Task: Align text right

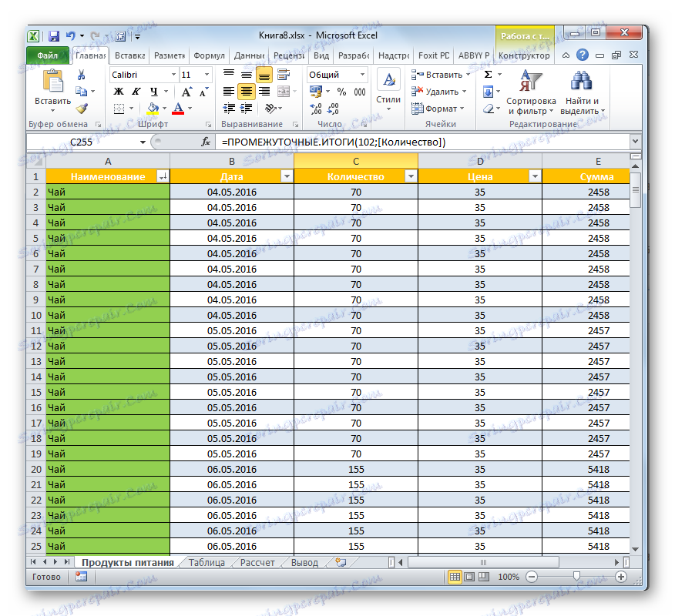Action: pos(264,92)
